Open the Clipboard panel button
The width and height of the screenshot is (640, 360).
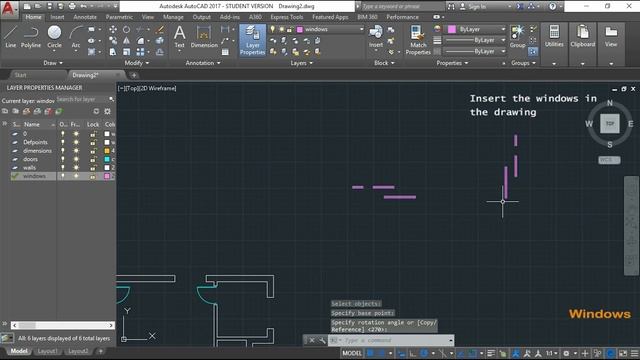coord(582,37)
